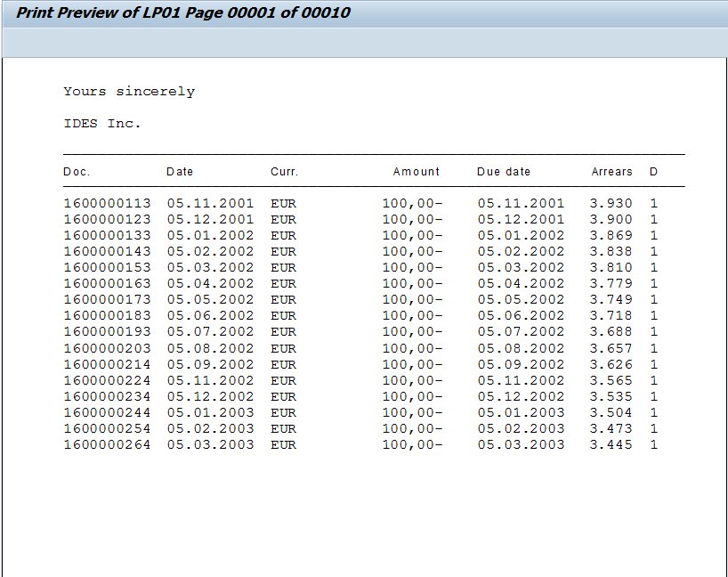Select the arrears value 3.930
This screenshot has height=577, width=728.
tap(613, 203)
